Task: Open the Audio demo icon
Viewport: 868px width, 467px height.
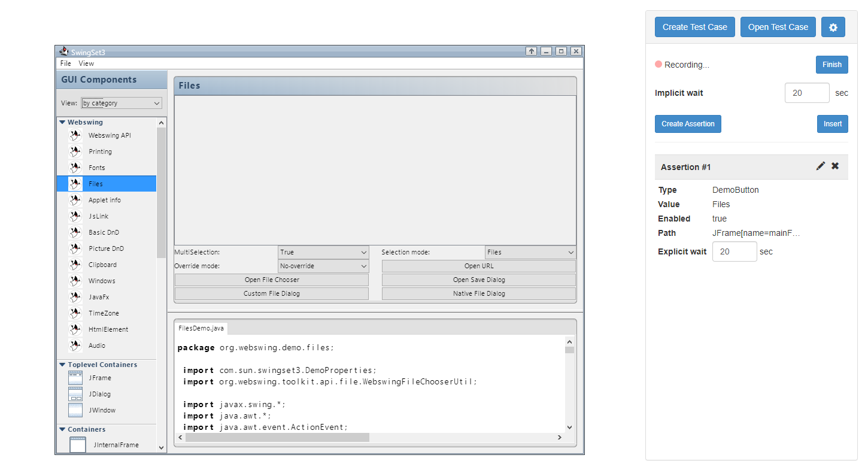Action: 75,345
